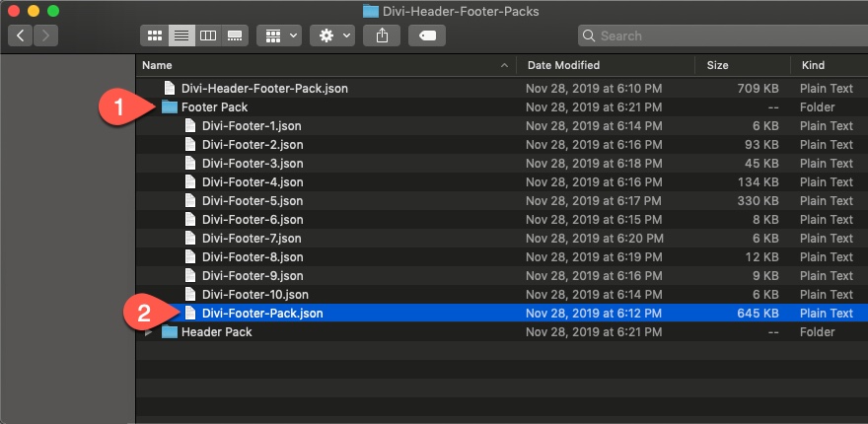Select the Divi-Footer-3.json file icon
The width and height of the screenshot is (868, 424).
(189, 164)
